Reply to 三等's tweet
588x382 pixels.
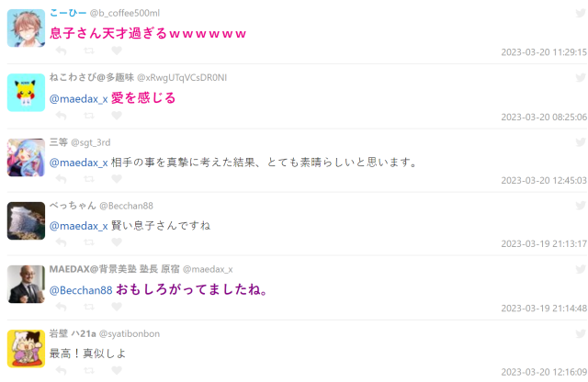62,179
